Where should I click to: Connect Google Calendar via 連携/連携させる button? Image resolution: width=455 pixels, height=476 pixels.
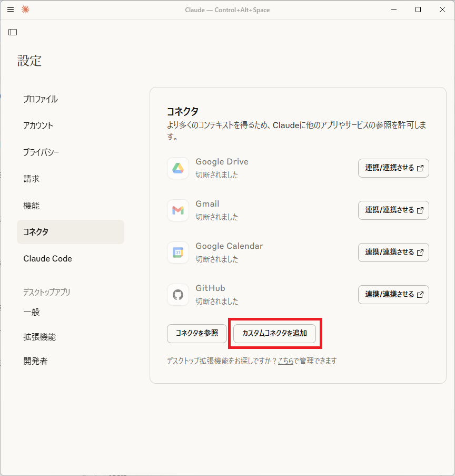[393, 252]
